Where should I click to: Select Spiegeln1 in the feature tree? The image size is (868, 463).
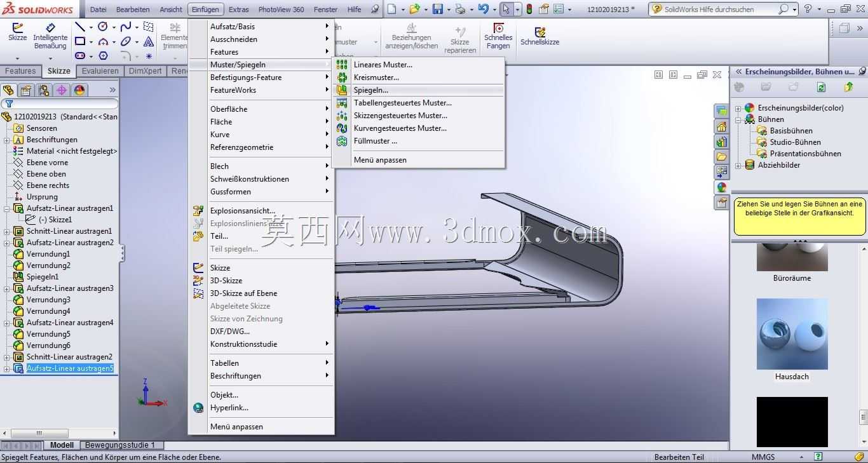pyautogui.click(x=43, y=277)
